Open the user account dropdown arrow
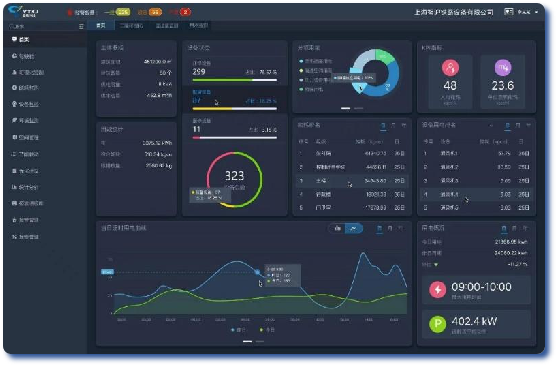This screenshot has width=557, height=365. [536, 12]
